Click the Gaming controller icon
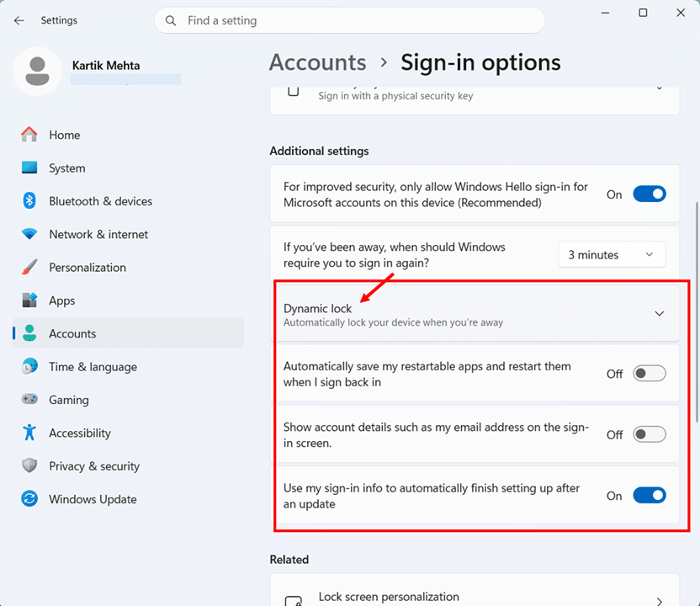 pyautogui.click(x=29, y=399)
